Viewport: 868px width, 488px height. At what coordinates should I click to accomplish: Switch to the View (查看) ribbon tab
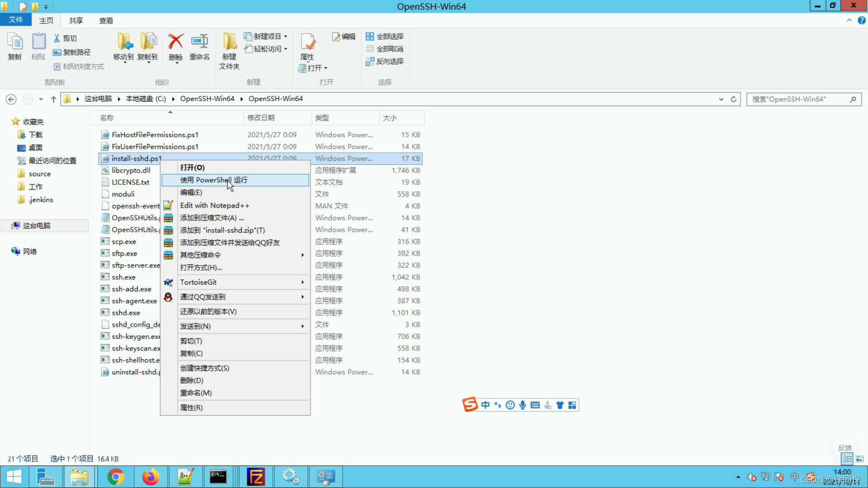(106, 21)
